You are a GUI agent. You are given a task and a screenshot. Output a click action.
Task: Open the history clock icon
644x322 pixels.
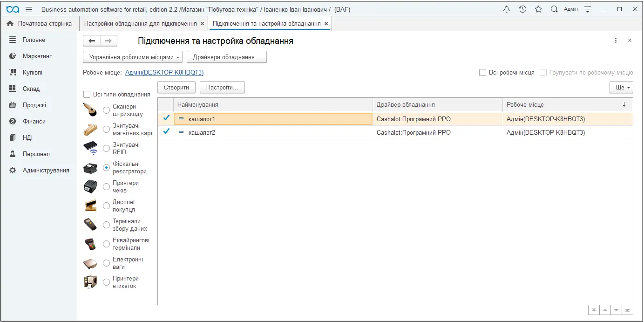coord(522,9)
